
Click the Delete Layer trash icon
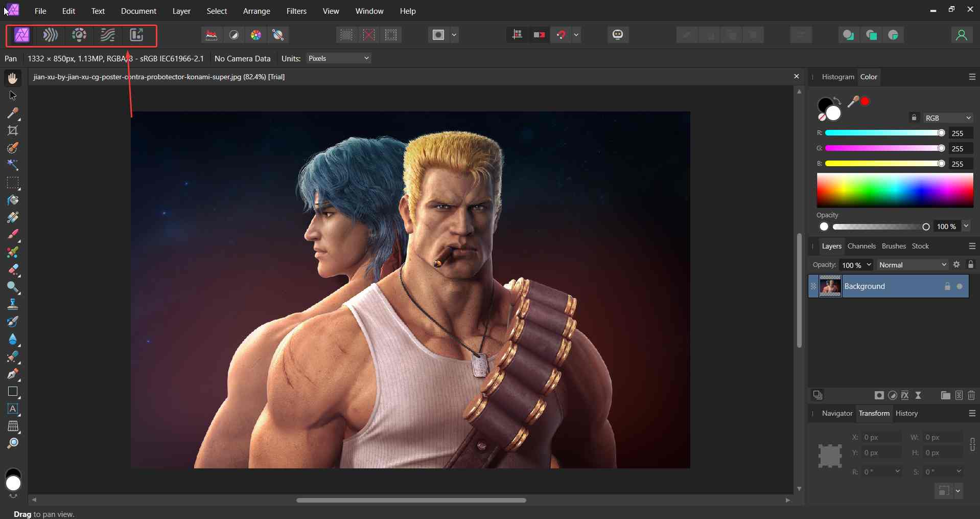click(x=971, y=395)
